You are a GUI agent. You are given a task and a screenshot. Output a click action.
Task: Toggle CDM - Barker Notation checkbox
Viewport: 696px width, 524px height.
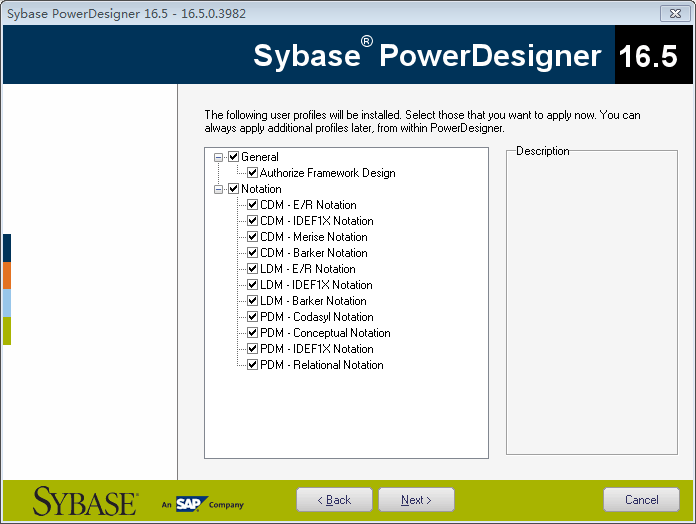point(253,252)
